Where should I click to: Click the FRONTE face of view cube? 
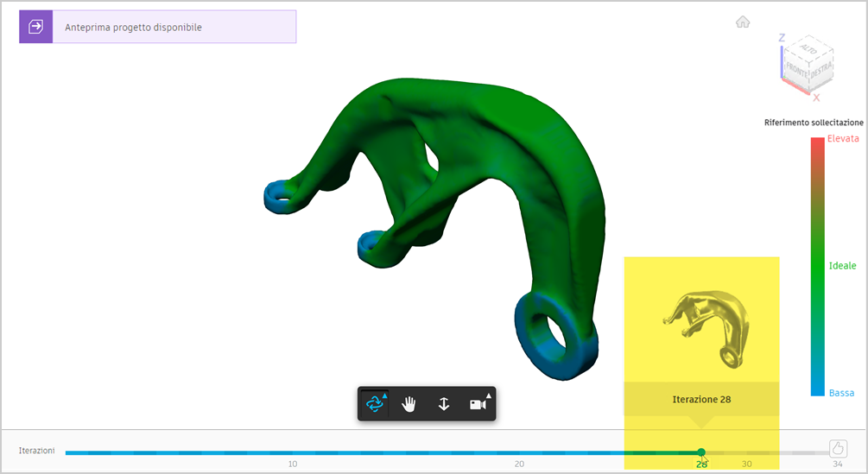[x=796, y=70]
